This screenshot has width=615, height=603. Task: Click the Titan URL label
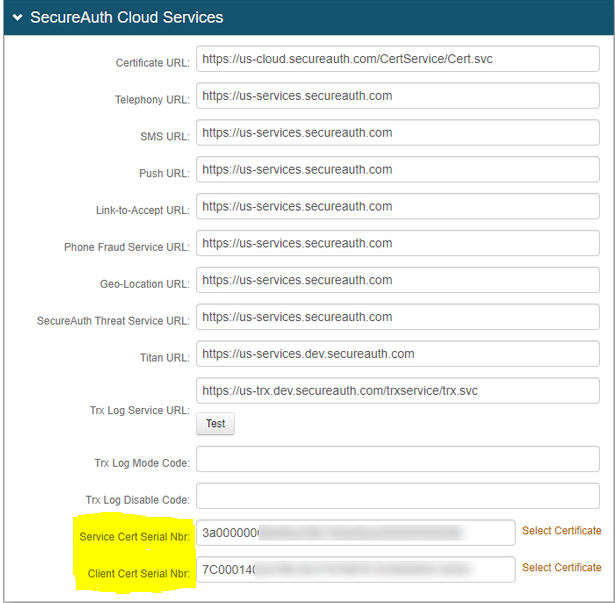point(165,358)
